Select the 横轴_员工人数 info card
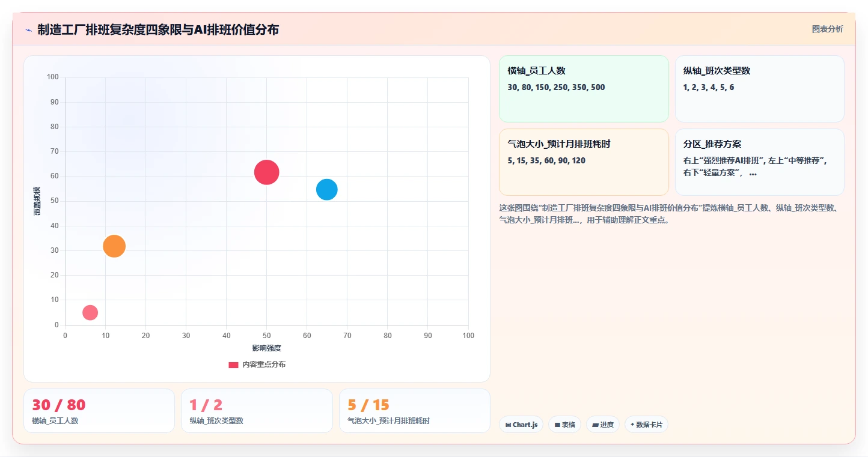The width and height of the screenshot is (868, 457). point(584,89)
